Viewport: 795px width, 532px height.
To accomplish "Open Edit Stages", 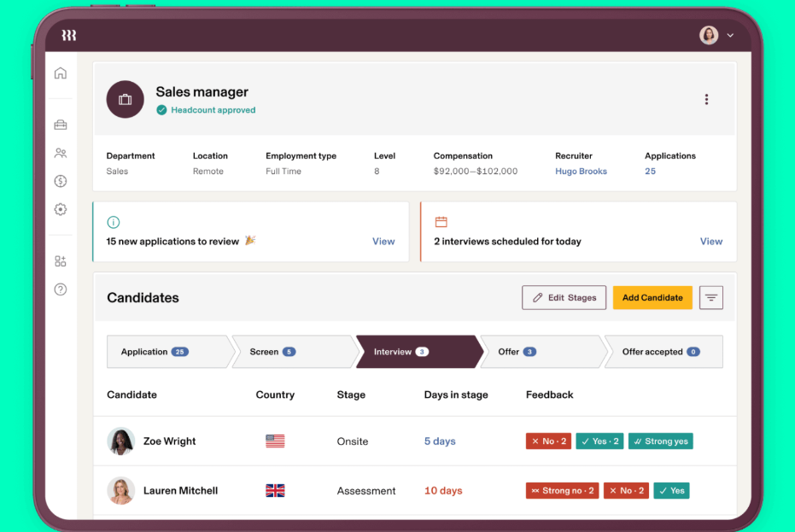I will [x=564, y=297].
